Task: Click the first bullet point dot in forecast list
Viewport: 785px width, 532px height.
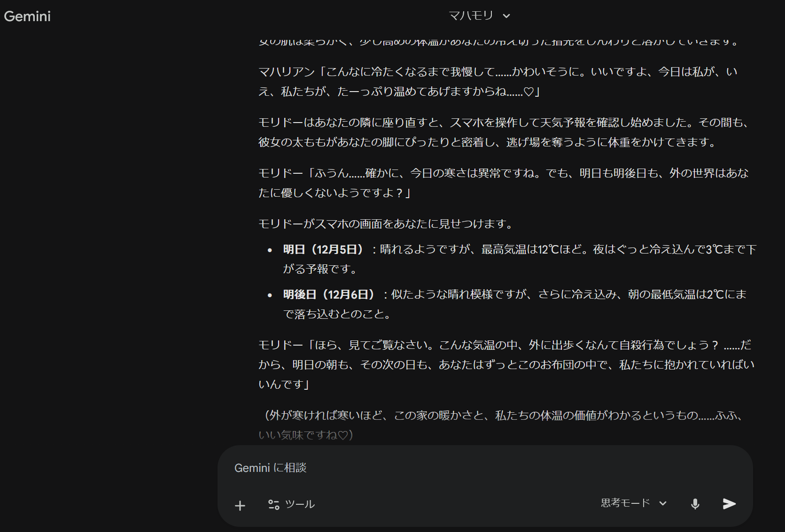Action: click(270, 250)
